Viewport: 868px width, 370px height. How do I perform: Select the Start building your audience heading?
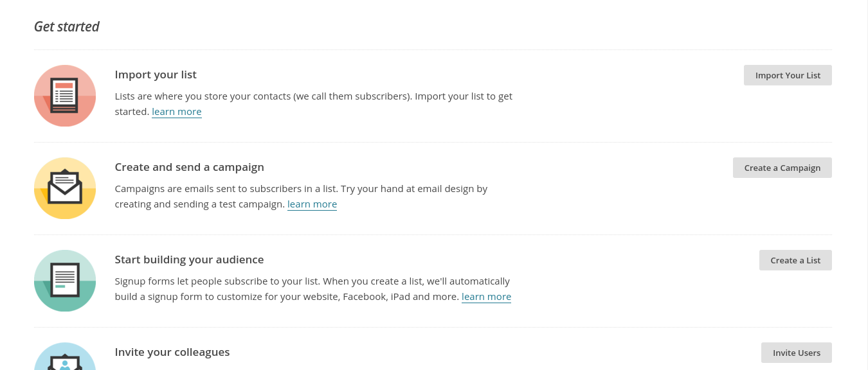tap(189, 260)
